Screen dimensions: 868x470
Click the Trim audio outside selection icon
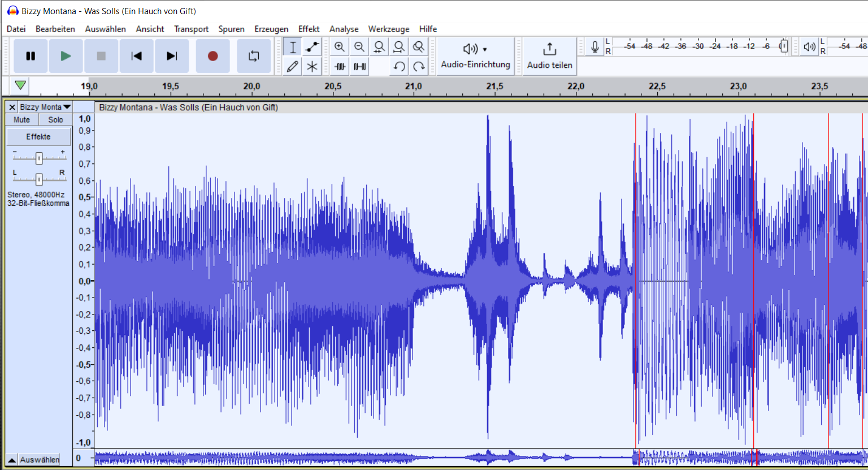point(340,67)
